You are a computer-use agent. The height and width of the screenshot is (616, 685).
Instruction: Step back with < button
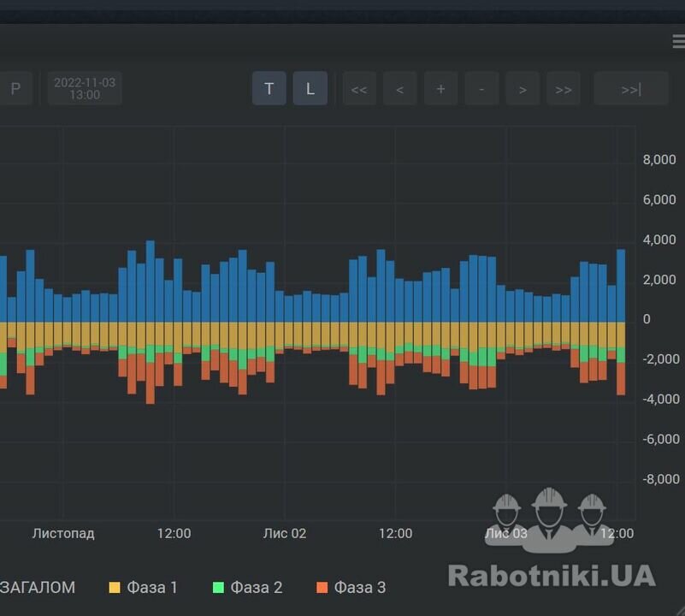[x=399, y=89]
